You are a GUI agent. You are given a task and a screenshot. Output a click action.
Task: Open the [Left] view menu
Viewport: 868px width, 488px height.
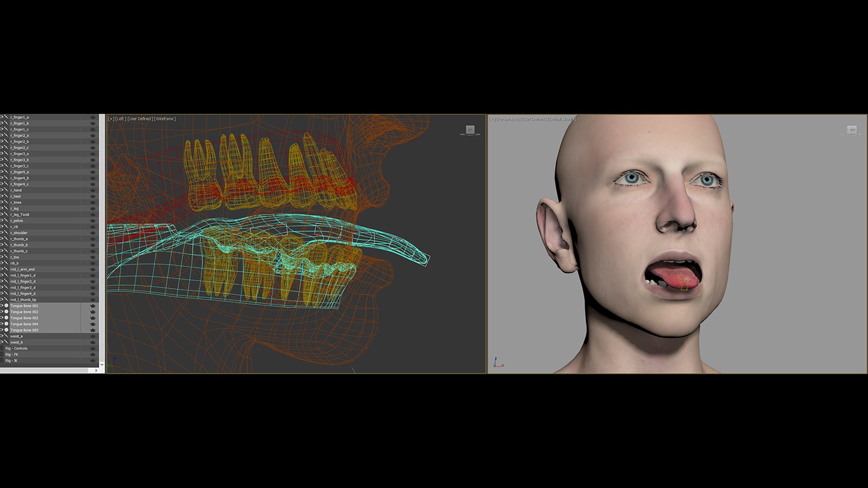[120, 119]
